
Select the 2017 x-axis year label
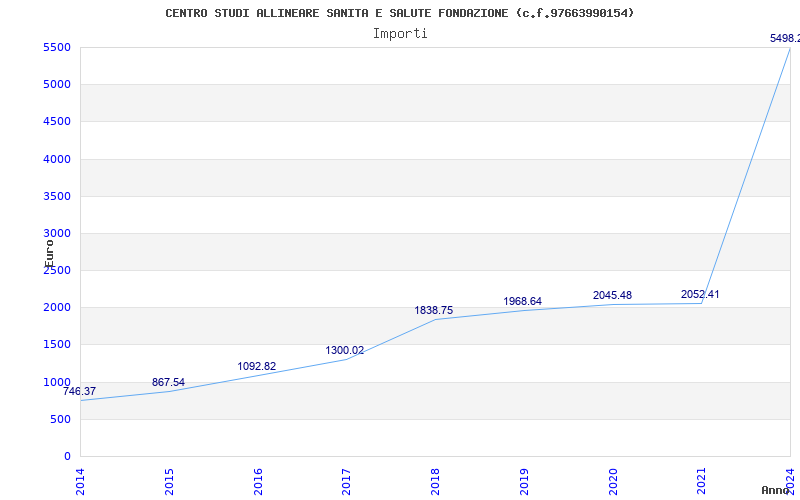coord(346,482)
